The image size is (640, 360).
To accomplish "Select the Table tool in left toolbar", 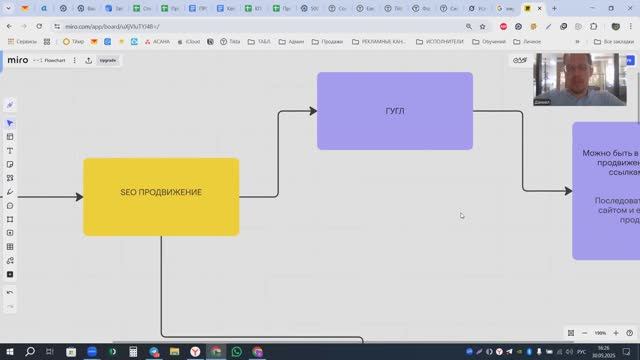I will pyautogui.click(x=10, y=247).
